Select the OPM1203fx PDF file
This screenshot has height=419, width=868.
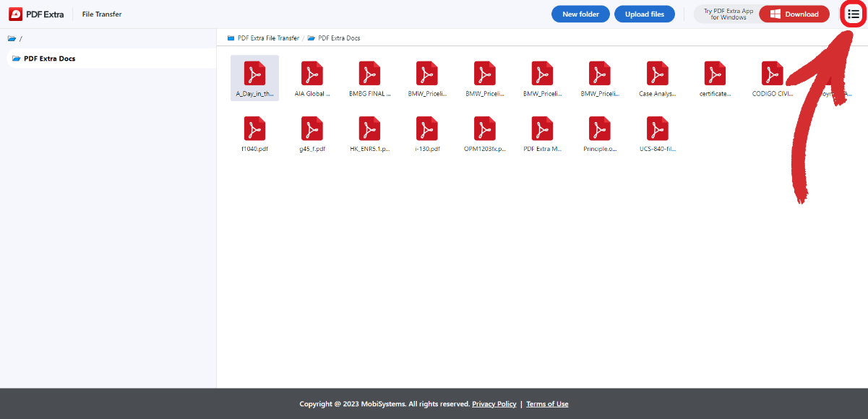(x=484, y=134)
